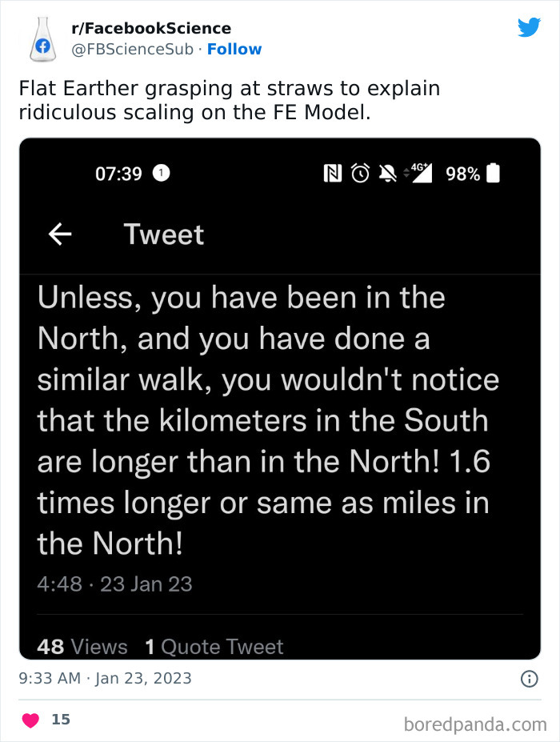Tap the NFC status bar icon
The image size is (560, 742).
(x=334, y=174)
